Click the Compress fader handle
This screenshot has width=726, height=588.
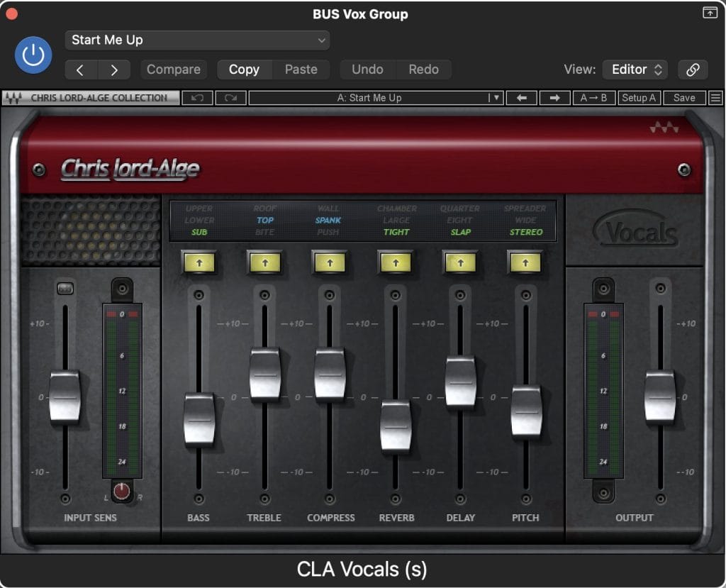pyautogui.click(x=330, y=374)
